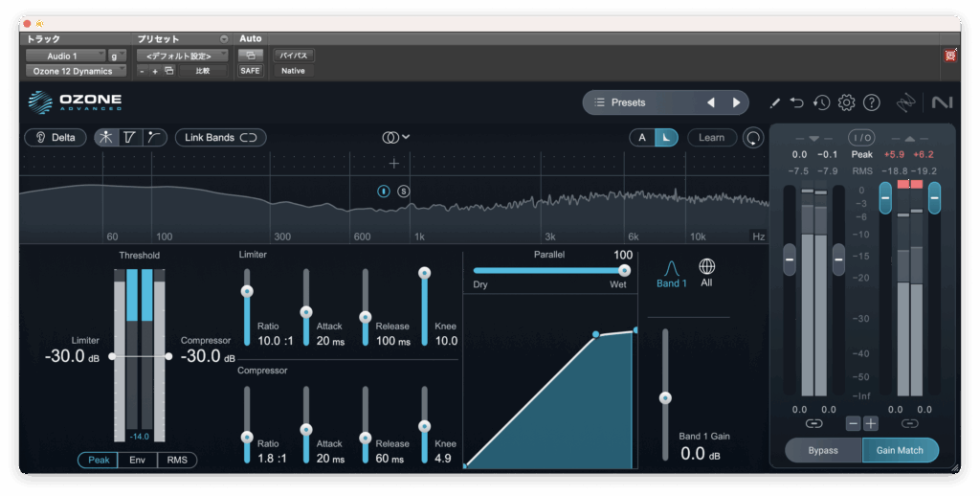
Task: Click the undo arrow icon
Action: (797, 102)
